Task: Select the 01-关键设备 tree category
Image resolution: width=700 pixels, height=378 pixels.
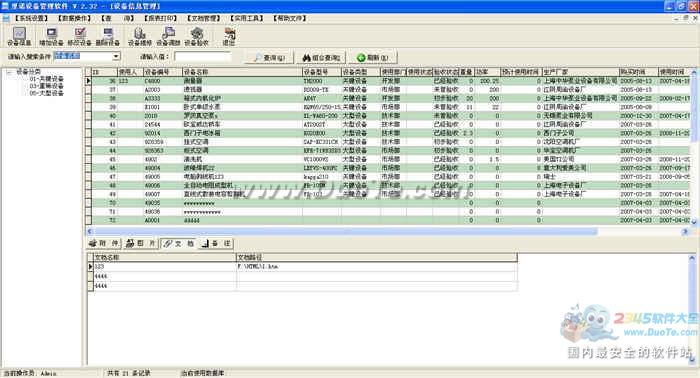Action: (x=46, y=79)
